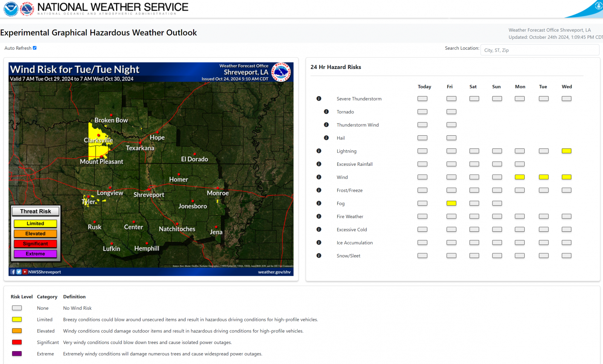This screenshot has width=603, height=364.
Task: Click the Severe Thunderstorm hazard label
Action: point(359,99)
